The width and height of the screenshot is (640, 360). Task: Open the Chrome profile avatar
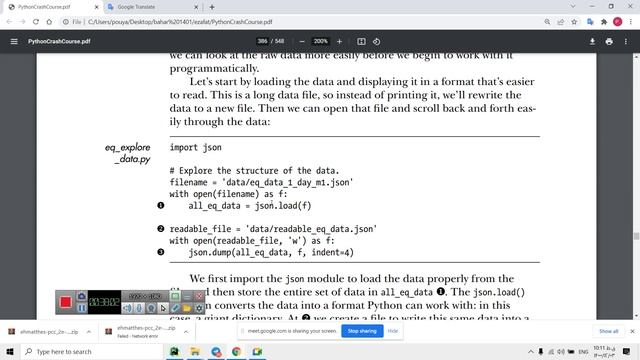click(x=618, y=22)
